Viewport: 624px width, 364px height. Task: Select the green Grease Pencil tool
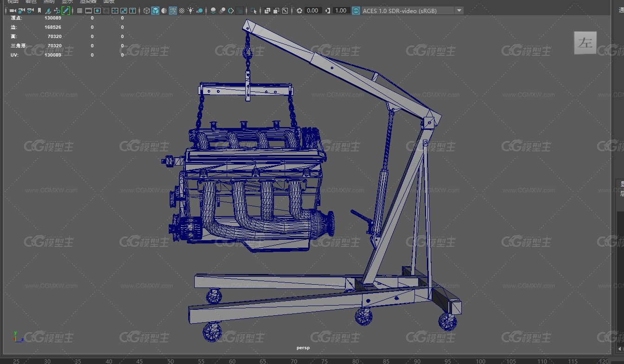click(x=66, y=10)
